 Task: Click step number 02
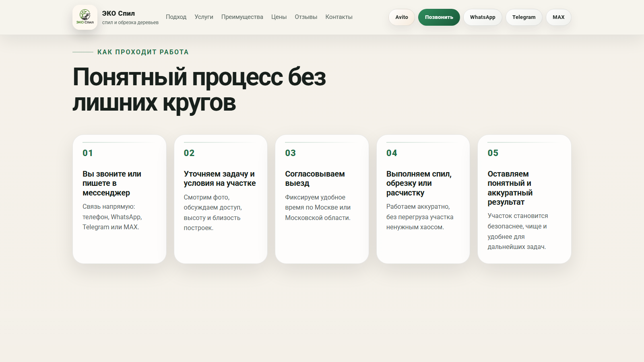pos(189,153)
